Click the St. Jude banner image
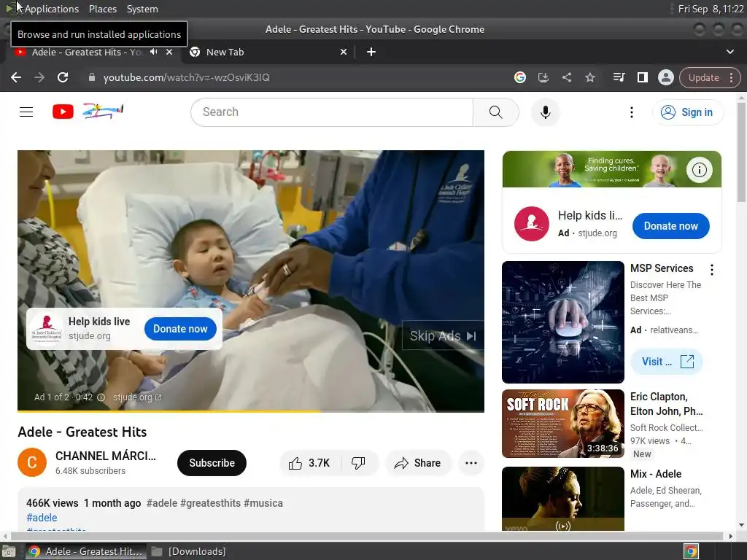747x560 pixels. [612, 169]
